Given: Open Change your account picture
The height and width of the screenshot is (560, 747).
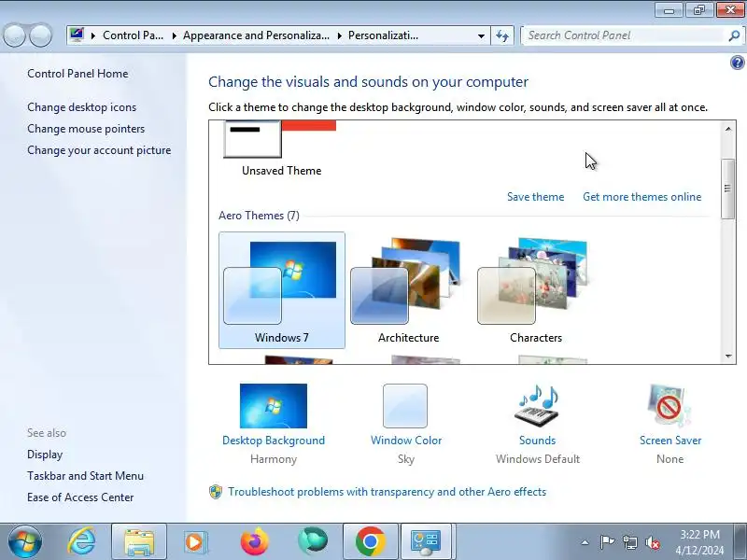Looking at the screenshot, I should point(99,150).
